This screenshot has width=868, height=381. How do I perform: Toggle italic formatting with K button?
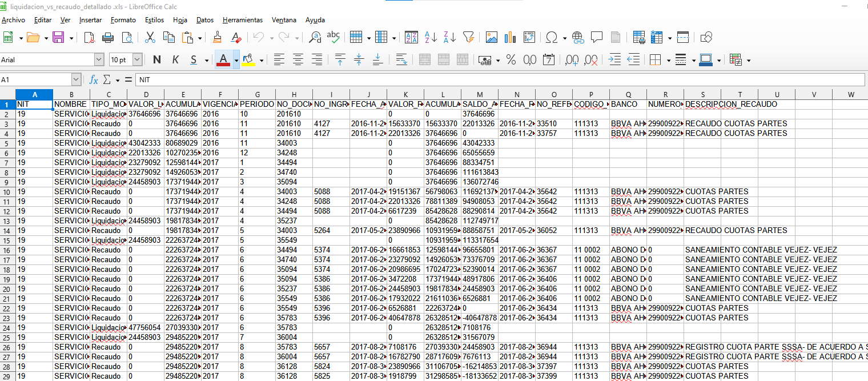[x=175, y=60]
